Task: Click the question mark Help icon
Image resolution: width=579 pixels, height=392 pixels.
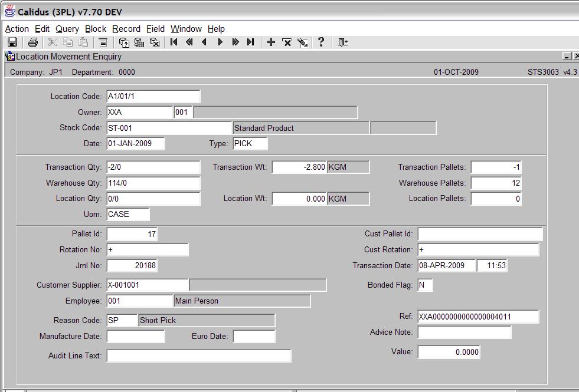Action: tap(321, 42)
